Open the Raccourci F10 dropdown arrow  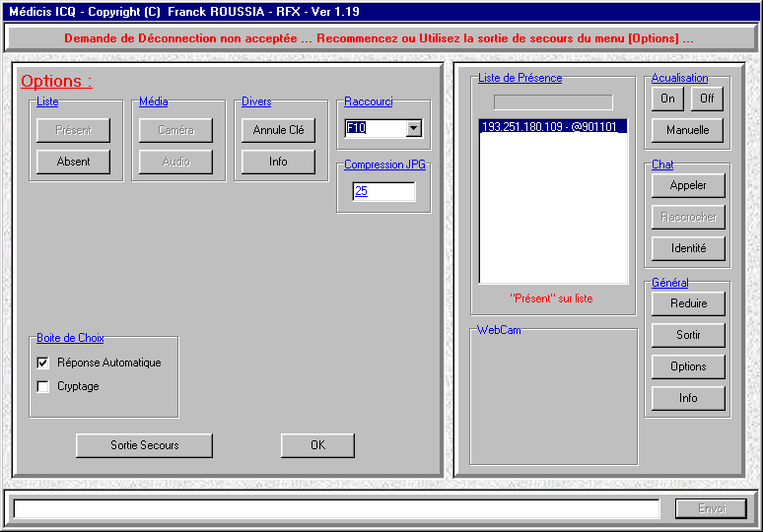414,128
